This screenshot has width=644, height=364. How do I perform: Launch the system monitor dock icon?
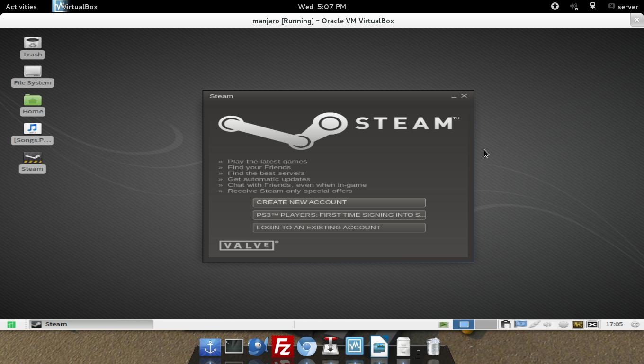click(x=355, y=347)
